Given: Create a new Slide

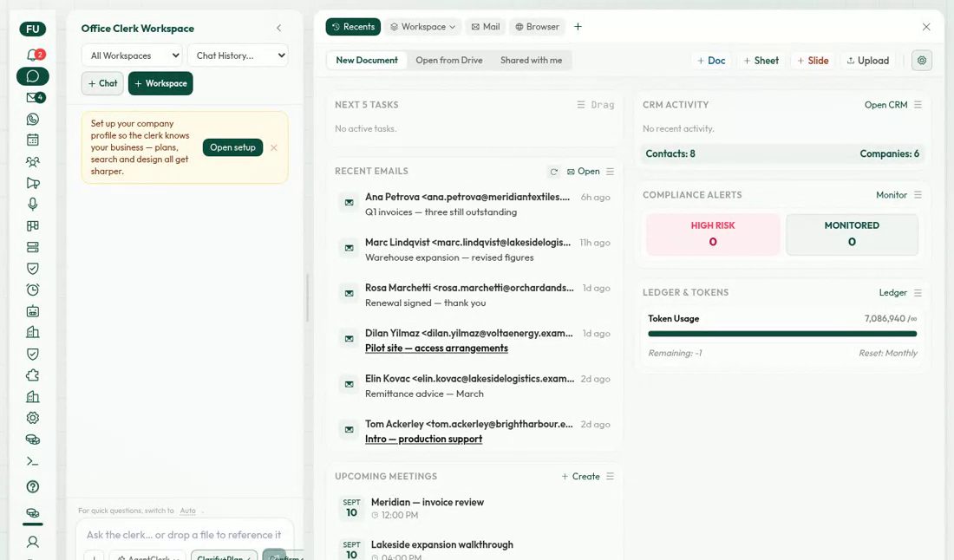Looking at the screenshot, I should click(x=813, y=61).
